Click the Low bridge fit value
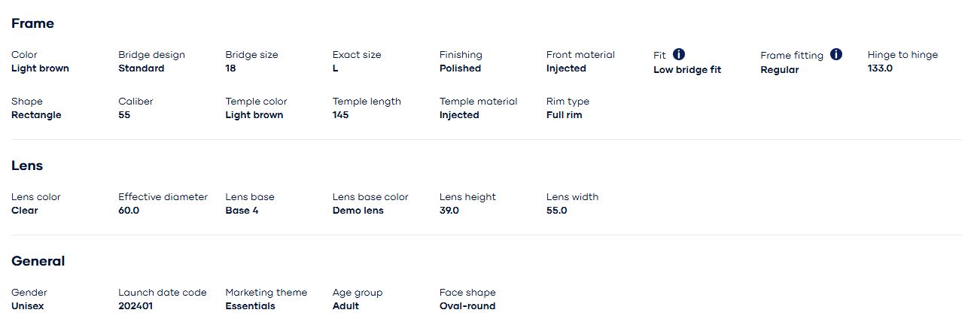 point(687,70)
